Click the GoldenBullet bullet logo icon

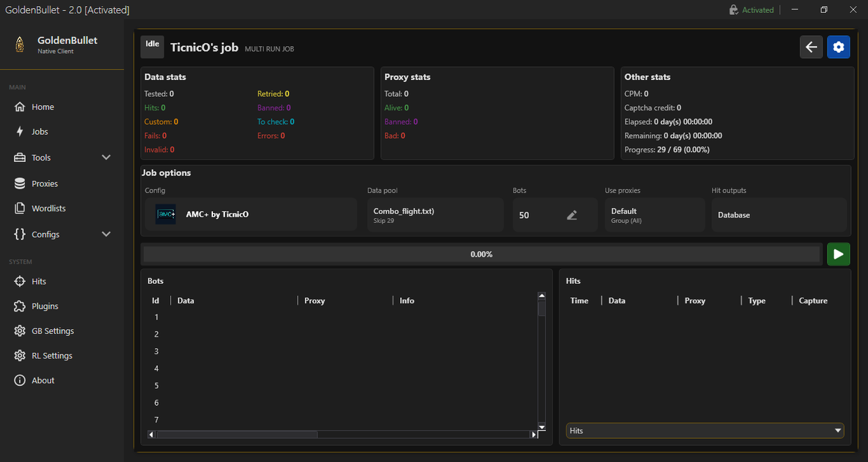[x=20, y=45]
